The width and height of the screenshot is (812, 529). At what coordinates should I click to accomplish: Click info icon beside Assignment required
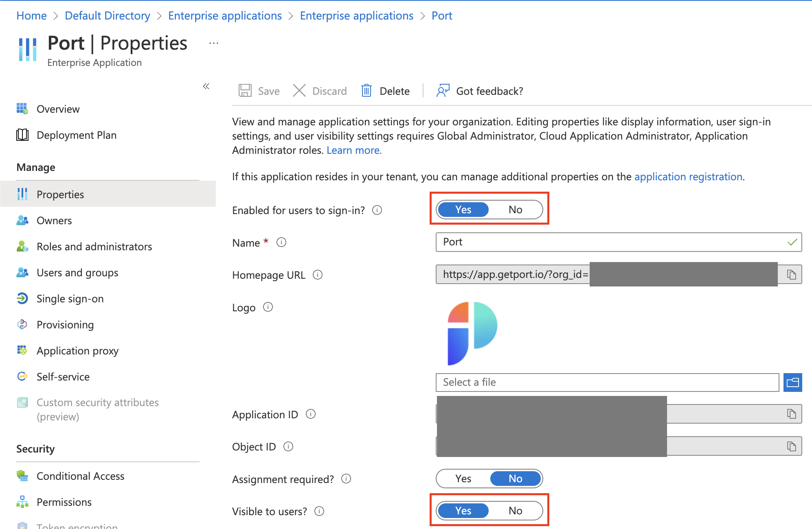346,479
